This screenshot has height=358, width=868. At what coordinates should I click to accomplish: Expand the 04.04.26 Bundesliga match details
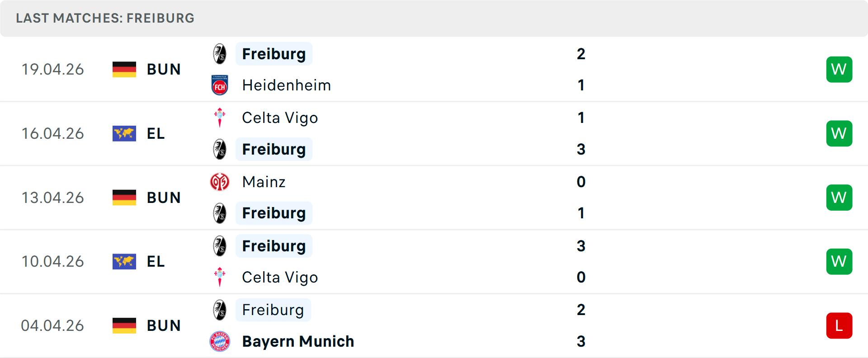pyautogui.click(x=434, y=325)
